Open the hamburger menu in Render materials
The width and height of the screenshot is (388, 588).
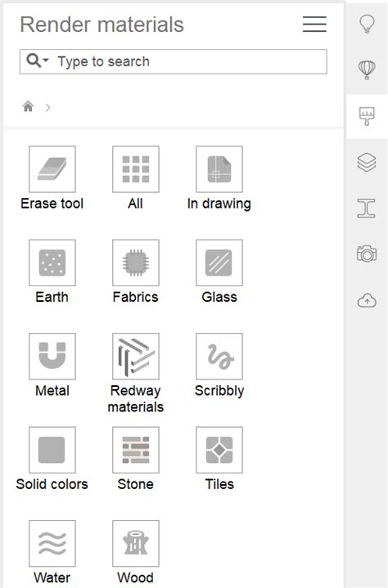pos(314,25)
